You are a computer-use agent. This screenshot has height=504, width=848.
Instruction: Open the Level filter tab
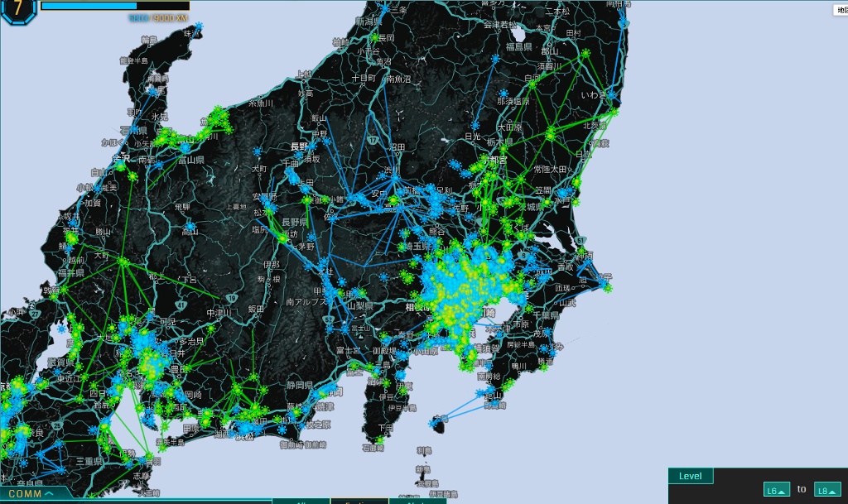[x=690, y=476]
